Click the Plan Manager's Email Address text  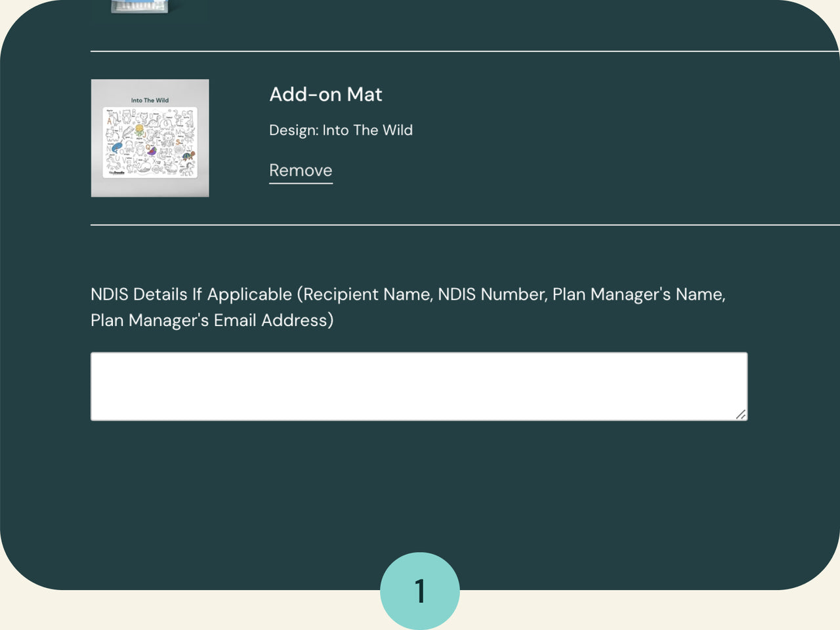point(212,320)
